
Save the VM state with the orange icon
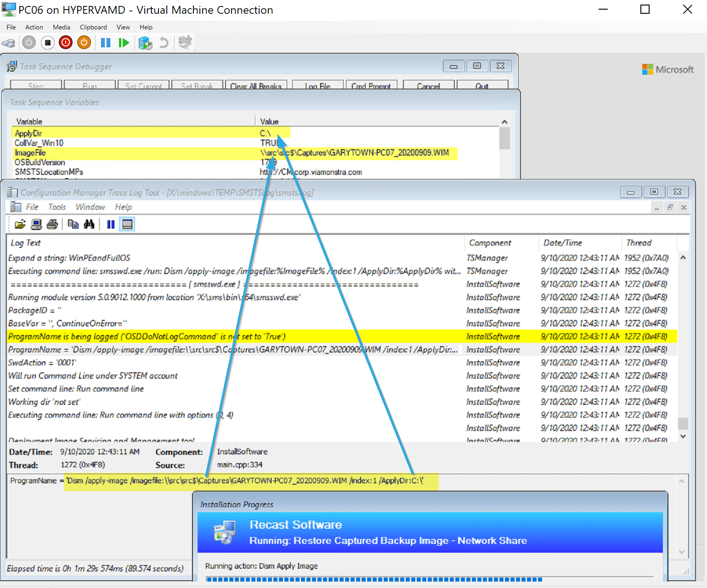(x=84, y=42)
